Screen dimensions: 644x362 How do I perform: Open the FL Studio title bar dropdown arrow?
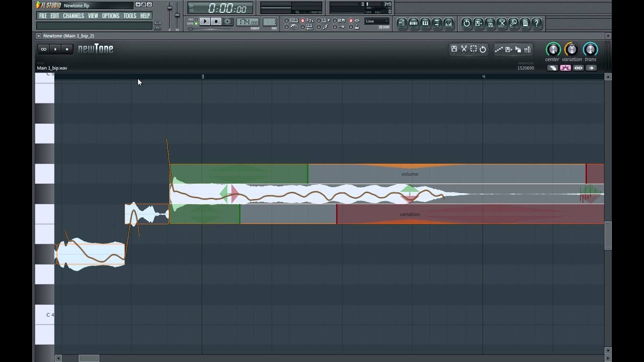tap(138, 5)
